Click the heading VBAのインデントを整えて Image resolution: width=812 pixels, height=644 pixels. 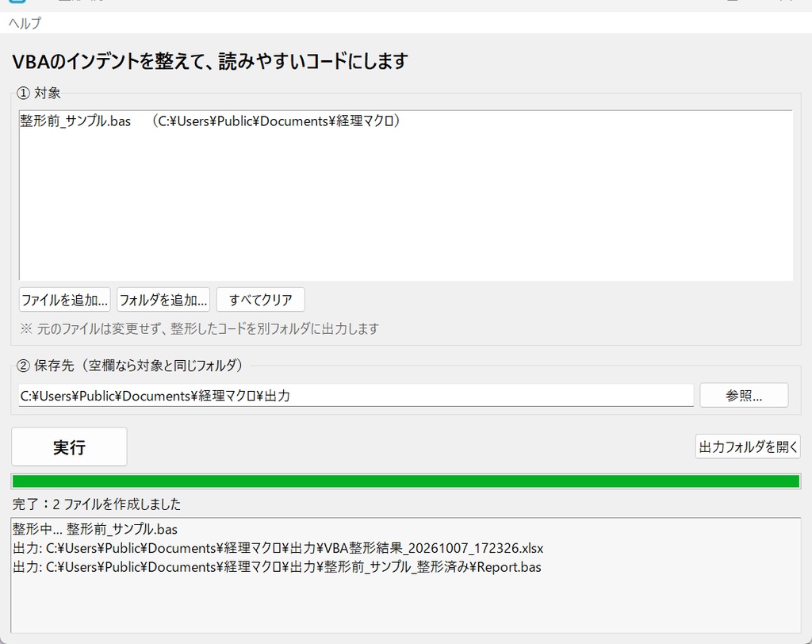(x=209, y=61)
